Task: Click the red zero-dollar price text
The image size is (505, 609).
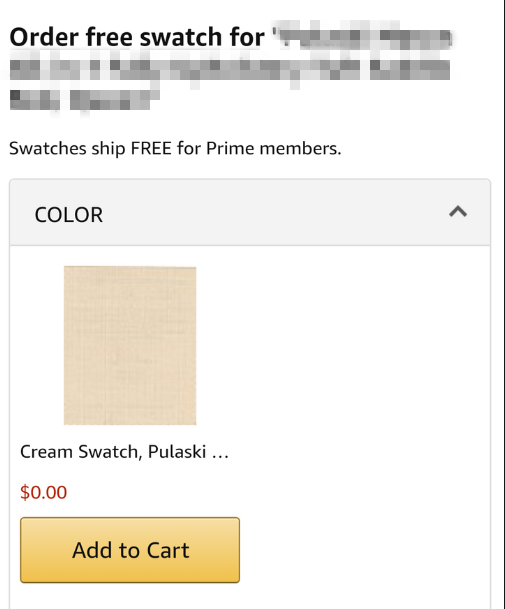Action: point(44,492)
